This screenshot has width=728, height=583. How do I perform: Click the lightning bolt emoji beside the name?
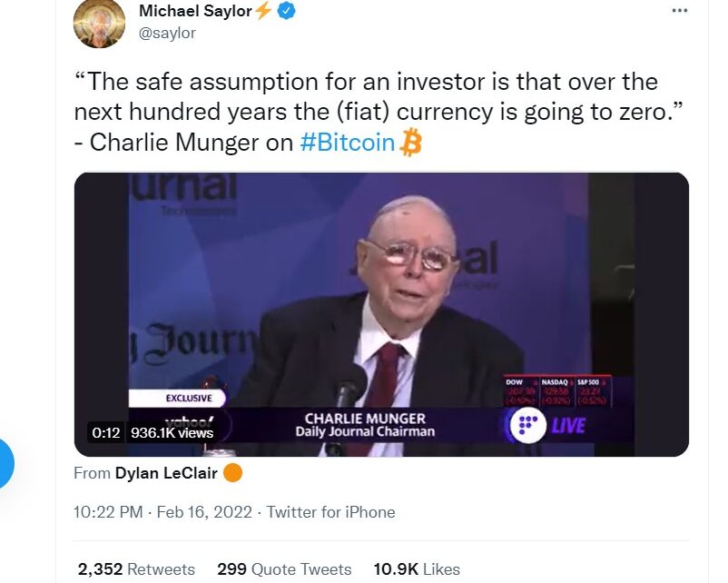pyautogui.click(x=263, y=10)
